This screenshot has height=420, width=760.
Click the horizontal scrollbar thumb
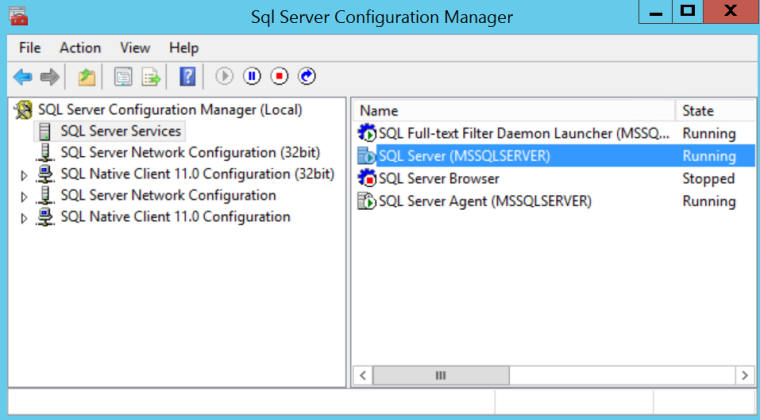pos(441,375)
